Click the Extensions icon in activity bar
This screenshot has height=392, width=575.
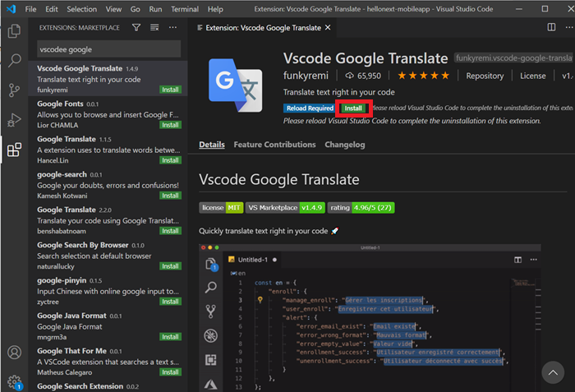pyautogui.click(x=14, y=150)
